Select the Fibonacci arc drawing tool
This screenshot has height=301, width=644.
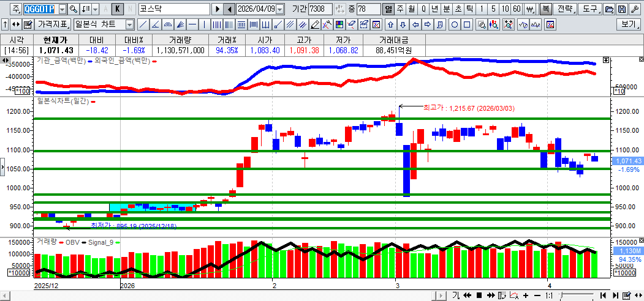coord(168,24)
